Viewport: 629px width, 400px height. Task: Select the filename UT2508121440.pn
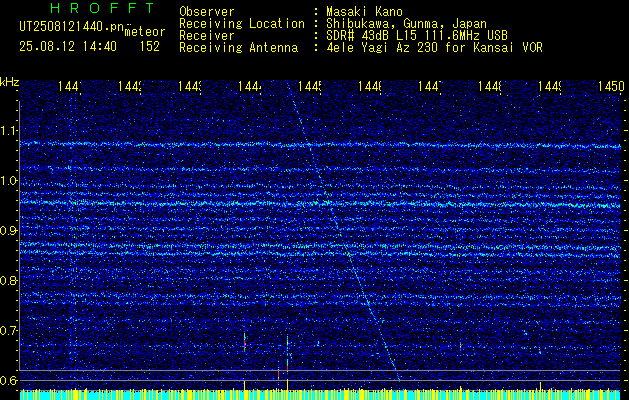71,26
